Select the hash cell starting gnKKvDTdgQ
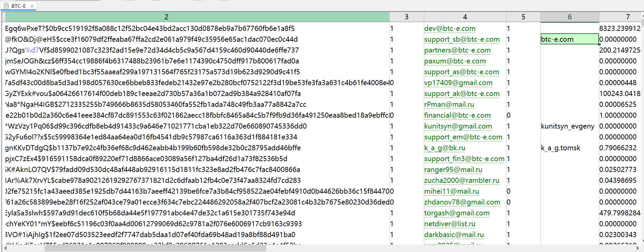The image size is (644, 252). [197, 148]
